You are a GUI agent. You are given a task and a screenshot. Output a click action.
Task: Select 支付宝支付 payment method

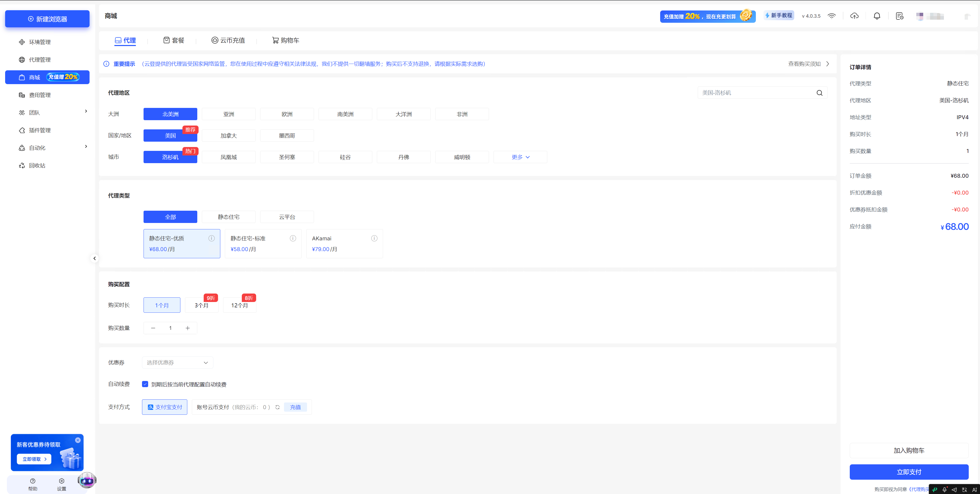(165, 407)
